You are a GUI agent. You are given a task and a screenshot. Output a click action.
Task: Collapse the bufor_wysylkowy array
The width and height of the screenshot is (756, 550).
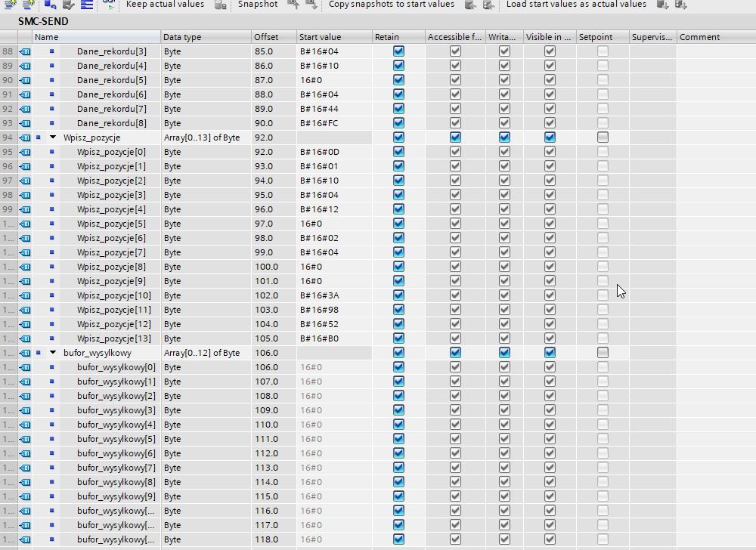click(53, 353)
